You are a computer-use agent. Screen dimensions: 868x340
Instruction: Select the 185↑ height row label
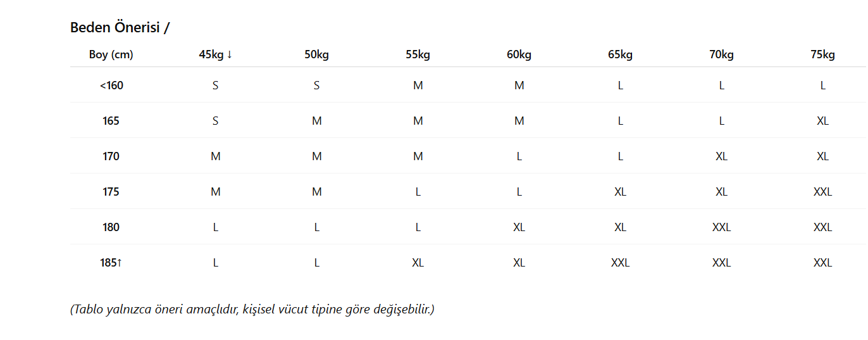click(111, 263)
